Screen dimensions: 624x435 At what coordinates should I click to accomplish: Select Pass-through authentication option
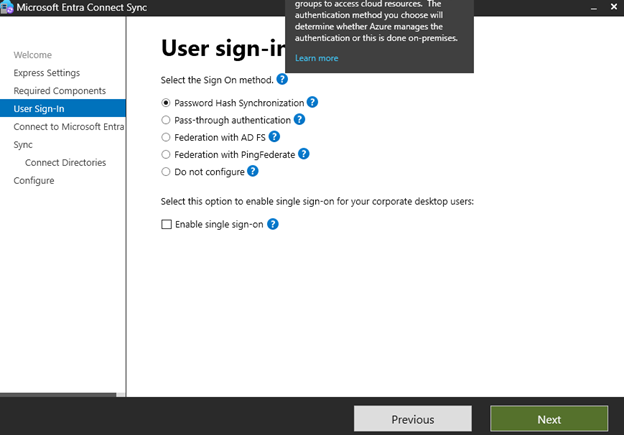(x=166, y=120)
